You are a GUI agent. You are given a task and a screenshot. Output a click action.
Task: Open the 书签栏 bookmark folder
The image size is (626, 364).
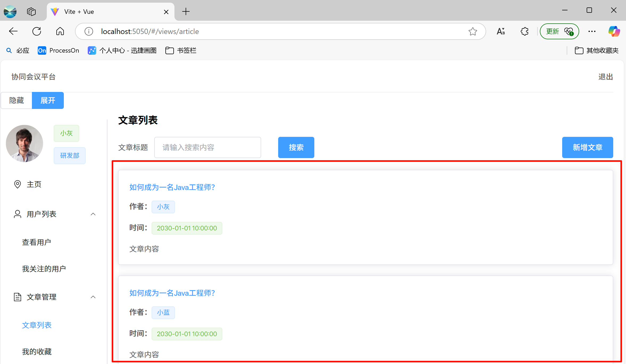pyautogui.click(x=181, y=50)
